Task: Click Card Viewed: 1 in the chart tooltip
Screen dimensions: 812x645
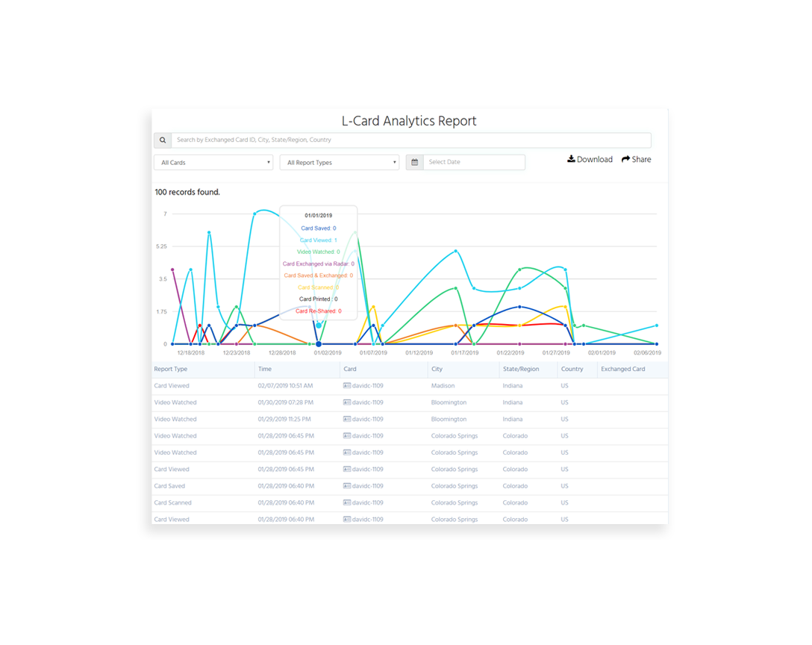Action: (319, 240)
